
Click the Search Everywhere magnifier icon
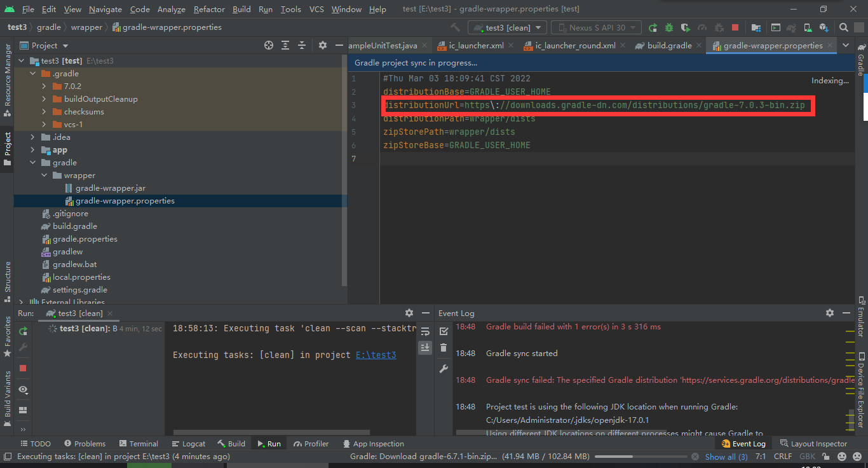tap(843, 27)
